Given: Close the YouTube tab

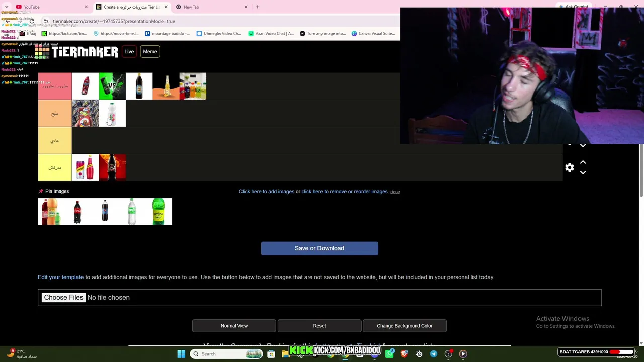Looking at the screenshot, I should pyautogui.click(x=86, y=7).
